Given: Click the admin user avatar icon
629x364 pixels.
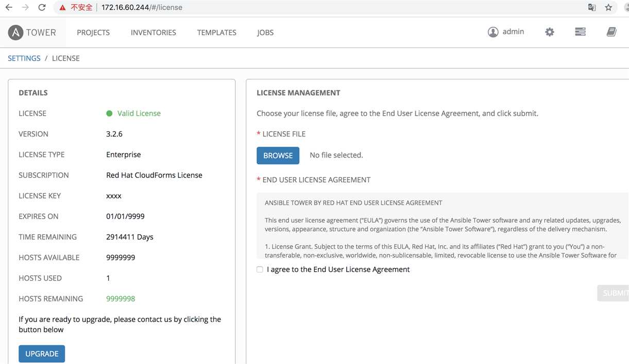Looking at the screenshot, I should [493, 32].
